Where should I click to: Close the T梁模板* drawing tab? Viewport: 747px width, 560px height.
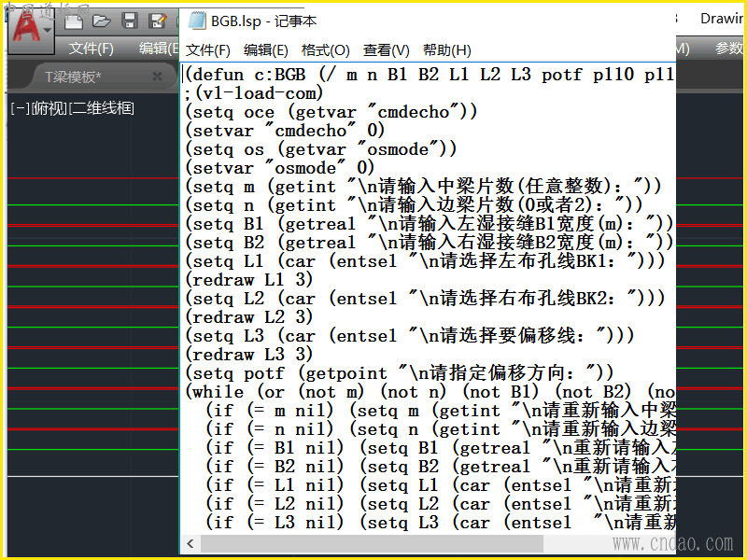click(157, 77)
